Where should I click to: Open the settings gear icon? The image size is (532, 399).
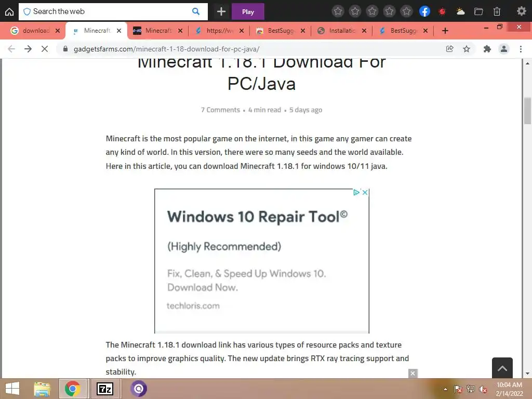[522, 11]
